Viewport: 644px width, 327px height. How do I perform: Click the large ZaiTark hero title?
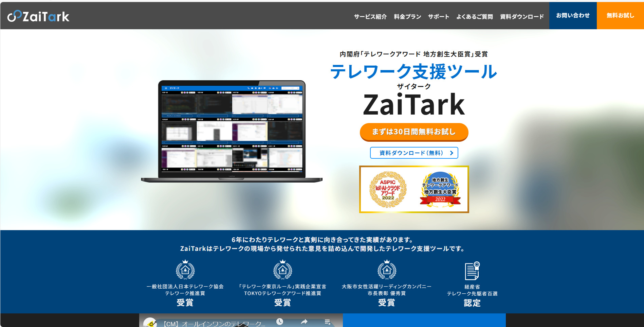click(x=414, y=105)
